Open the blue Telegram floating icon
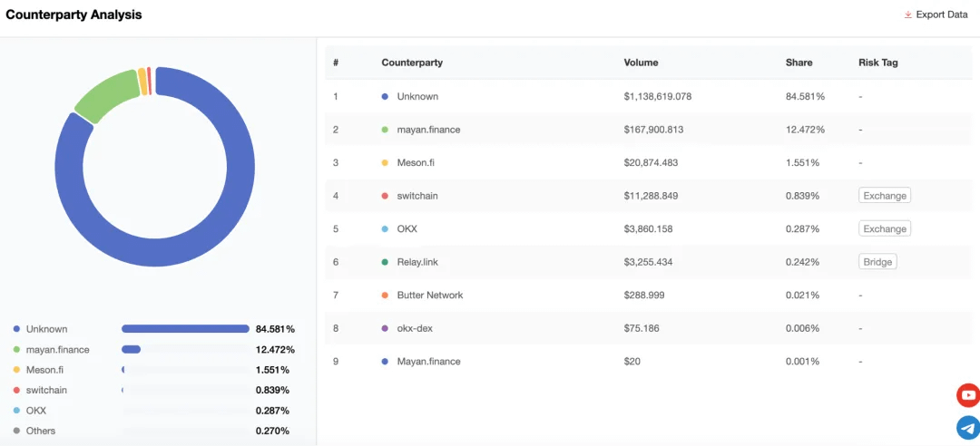Viewport: 980px width, 446px height. pos(968,428)
